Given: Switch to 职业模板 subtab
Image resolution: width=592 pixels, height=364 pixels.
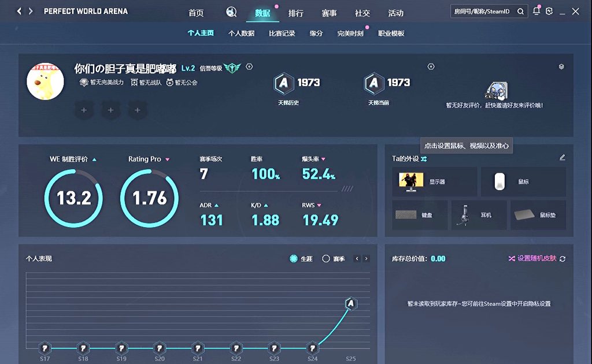Looking at the screenshot, I should 391,33.
